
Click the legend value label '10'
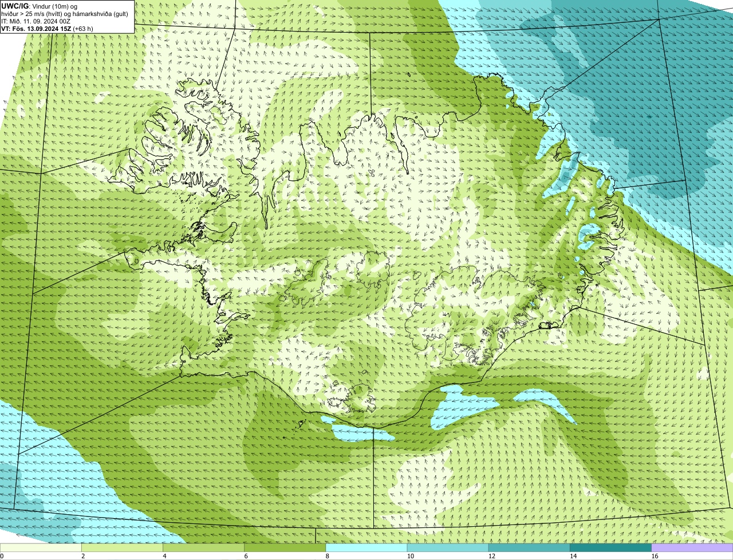[411, 556]
